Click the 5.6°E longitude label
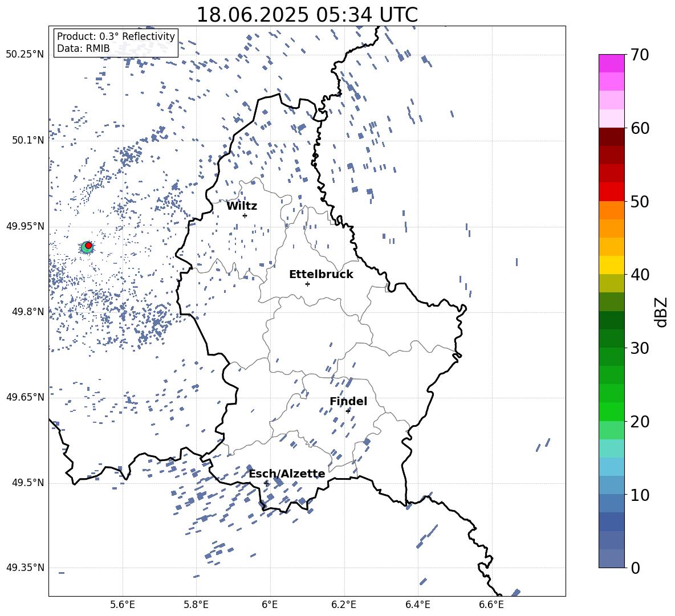The image size is (675, 616). pyautogui.click(x=123, y=605)
